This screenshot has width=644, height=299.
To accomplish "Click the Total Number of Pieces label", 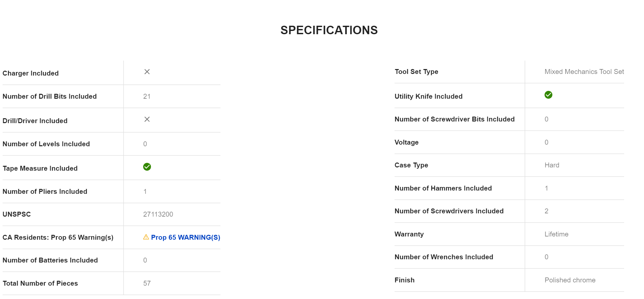I will pyautogui.click(x=40, y=283).
